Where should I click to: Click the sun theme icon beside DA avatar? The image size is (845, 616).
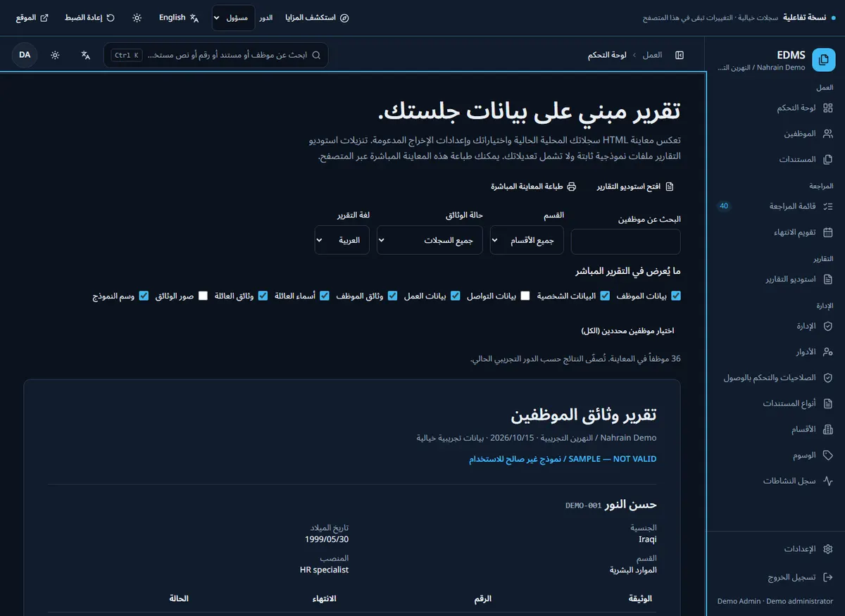click(55, 55)
